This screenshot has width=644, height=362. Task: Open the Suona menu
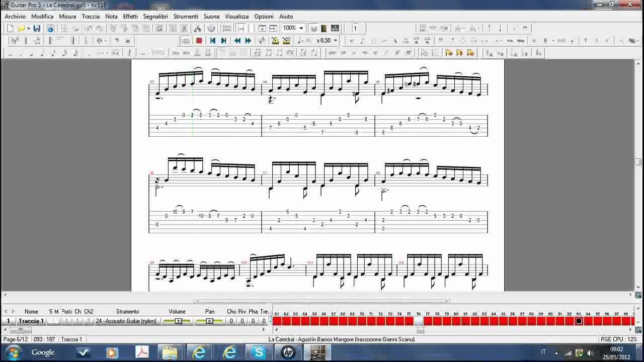(x=211, y=17)
